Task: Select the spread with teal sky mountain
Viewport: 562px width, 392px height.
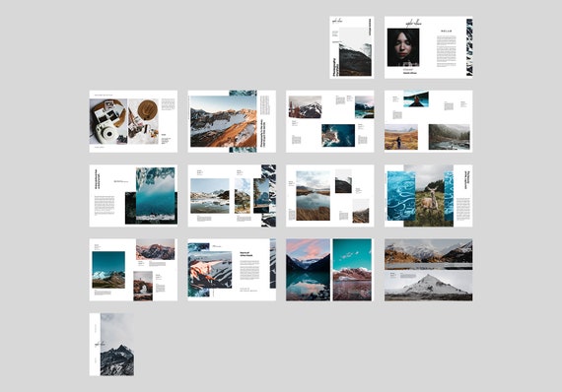Action: click(x=133, y=270)
